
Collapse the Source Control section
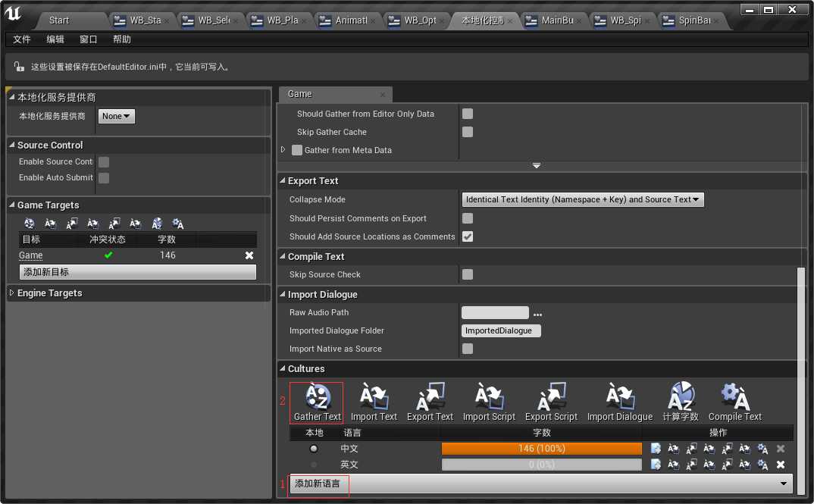[x=11, y=145]
